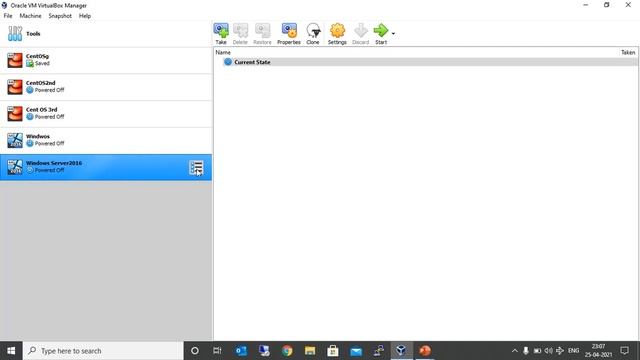This screenshot has height=360, width=640.
Task: Select the Windwos virtual machine
Action: pyautogui.click(x=106, y=140)
